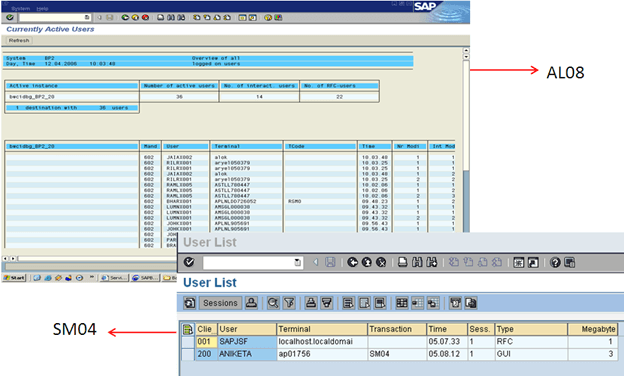Click RFC type cell
The height and width of the screenshot is (376, 624).
point(531,342)
